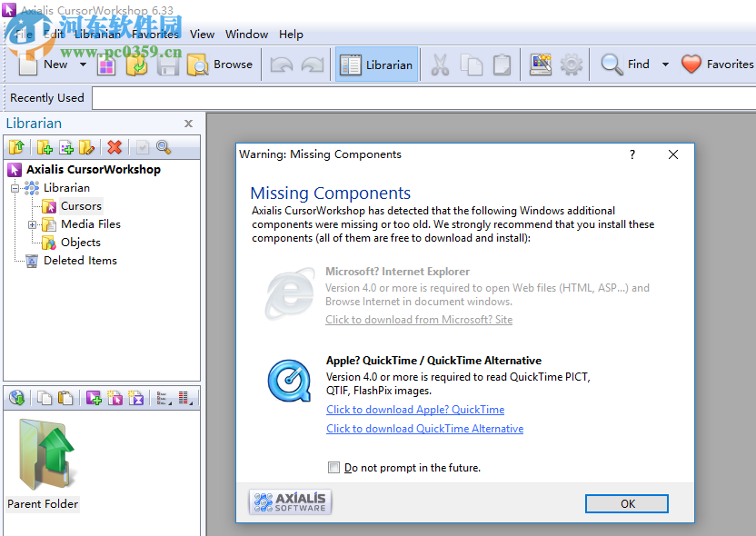Click the dialog help question mark

click(632, 154)
